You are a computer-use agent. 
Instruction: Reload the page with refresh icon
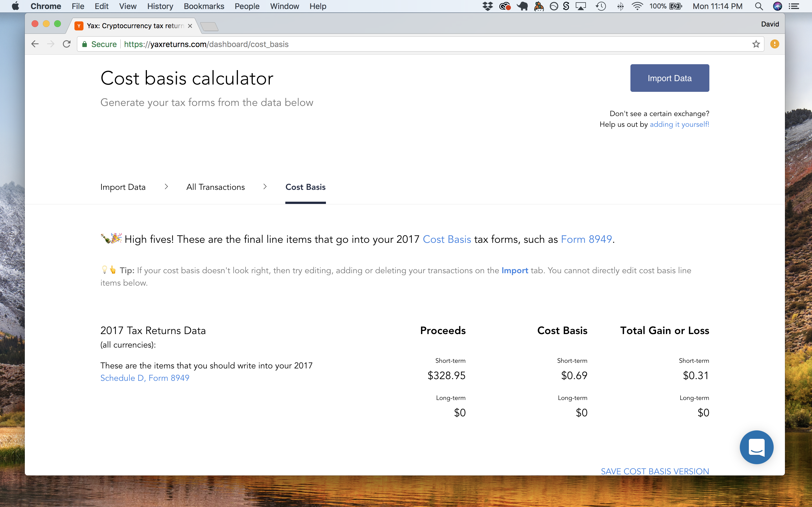coord(67,44)
